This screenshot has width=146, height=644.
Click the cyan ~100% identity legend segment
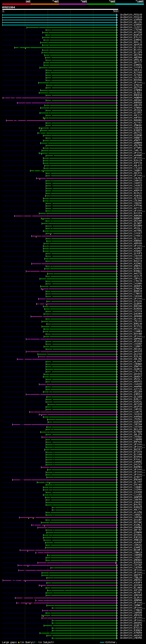[130, 4]
